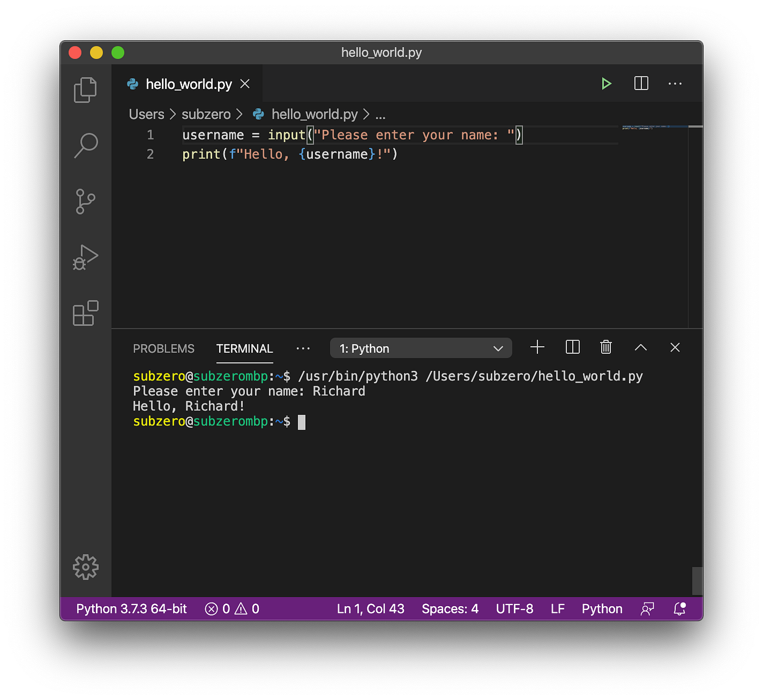Change language mode via Python in status bar
Image resolution: width=763 pixels, height=700 pixels.
point(602,609)
